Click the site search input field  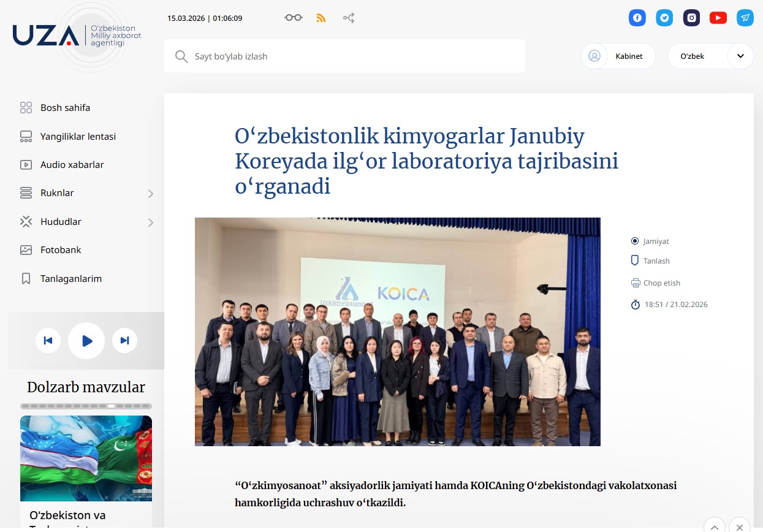(x=355, y=56)
